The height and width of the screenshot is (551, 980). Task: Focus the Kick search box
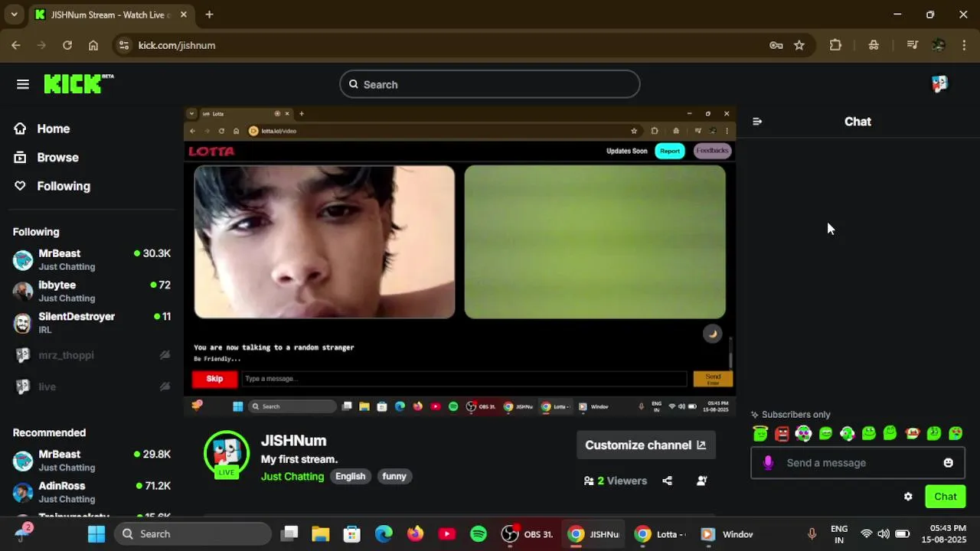490,84
